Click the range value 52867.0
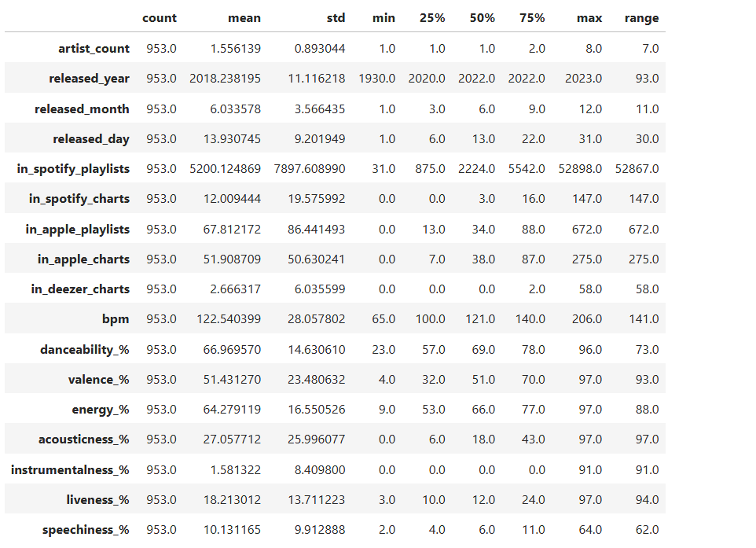 (637, 169)
